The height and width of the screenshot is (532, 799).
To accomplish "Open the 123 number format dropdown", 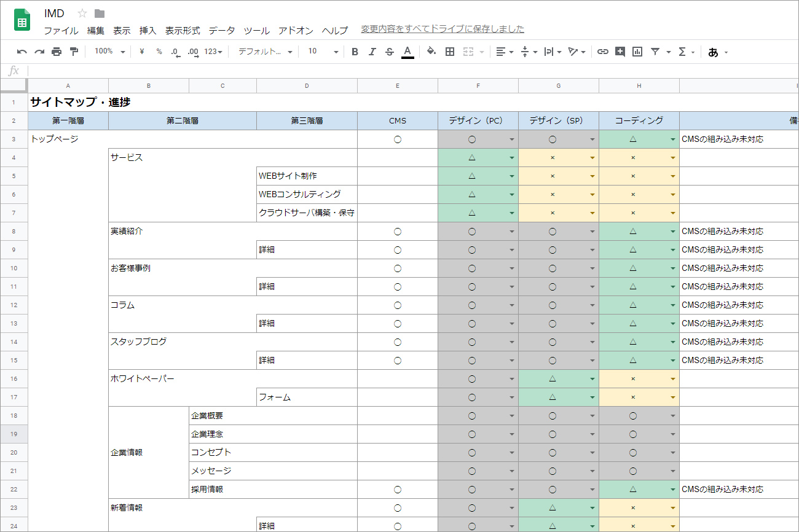I will 213,52.
